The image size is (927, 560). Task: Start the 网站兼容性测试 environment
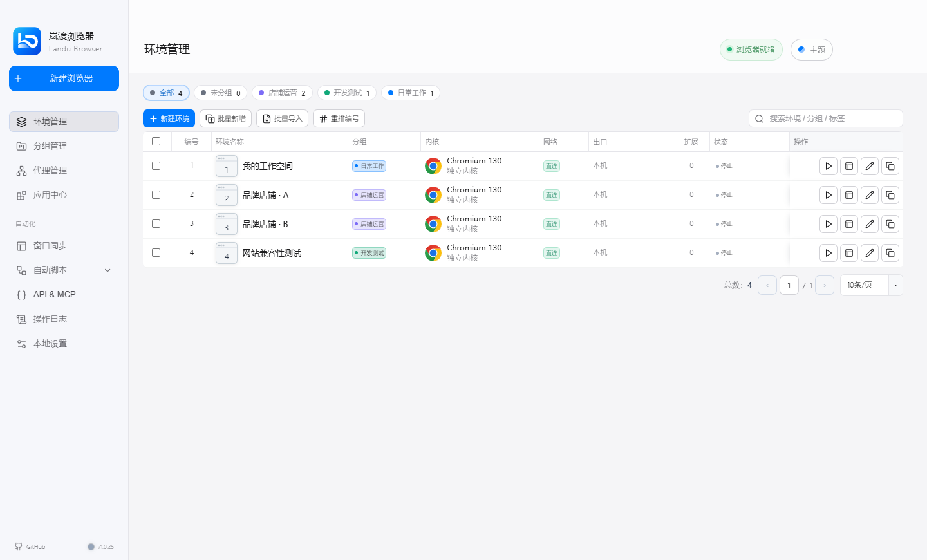click(829, 253)
